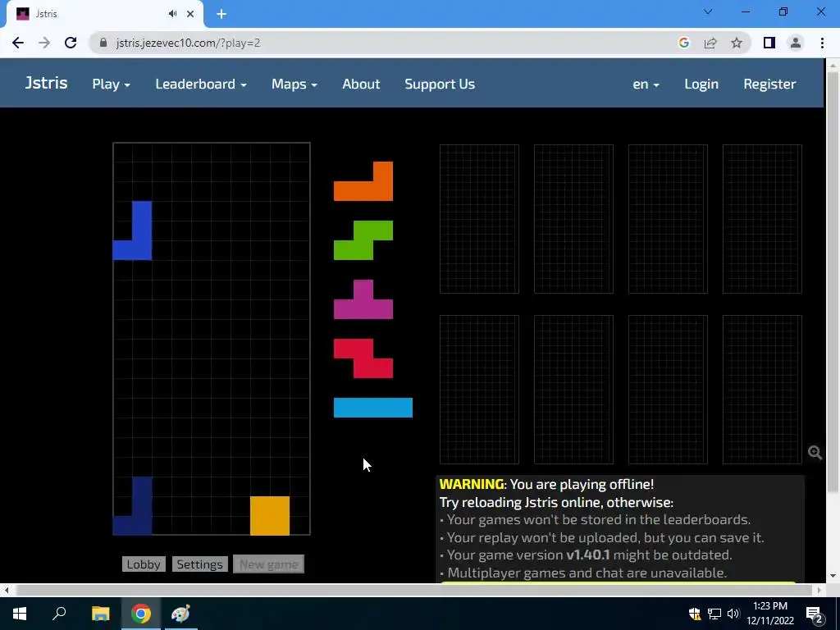Open the About page
840x630 pixels.
361,84
